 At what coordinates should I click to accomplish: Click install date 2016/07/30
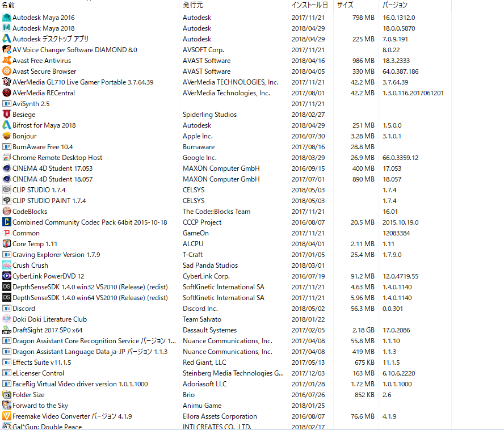click(308, 136)
